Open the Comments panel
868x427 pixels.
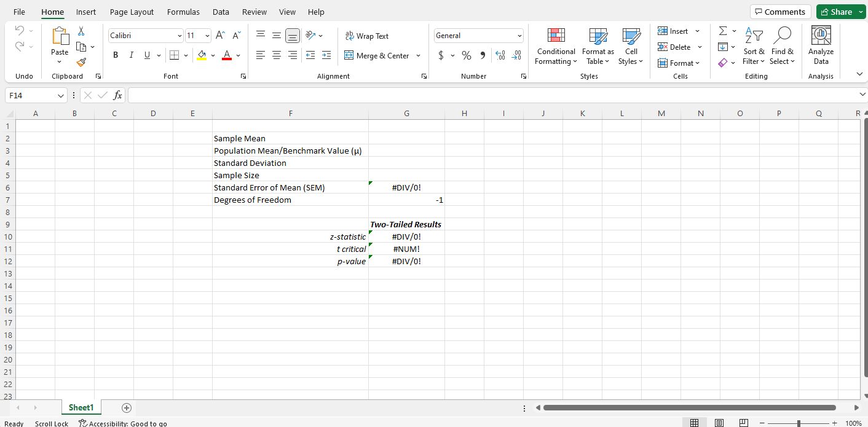pyautogui.click(x=779, y=11)
